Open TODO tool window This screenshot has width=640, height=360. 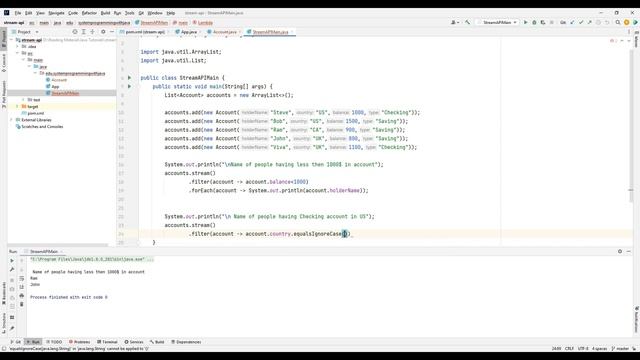click(54, 342)
